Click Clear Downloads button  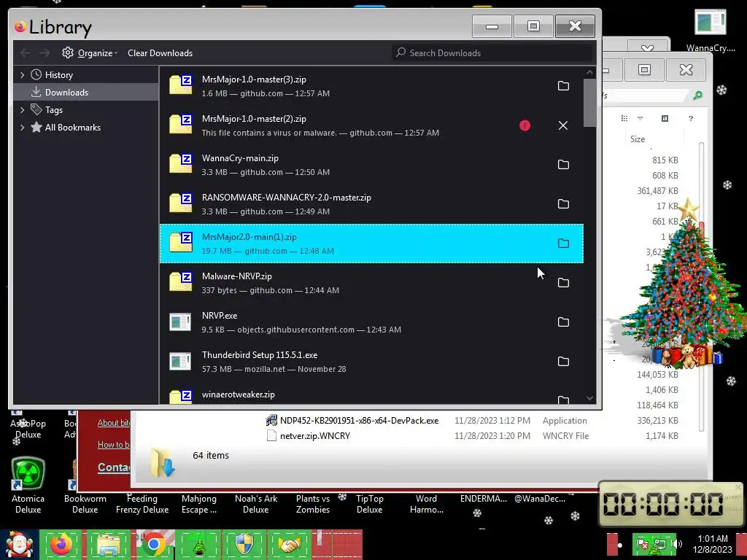point(160,52)
